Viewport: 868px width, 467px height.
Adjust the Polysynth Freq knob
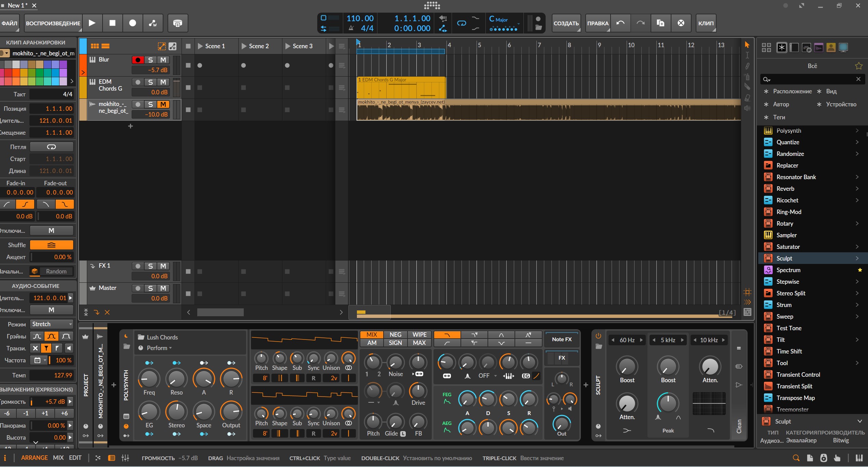[149, 378]
